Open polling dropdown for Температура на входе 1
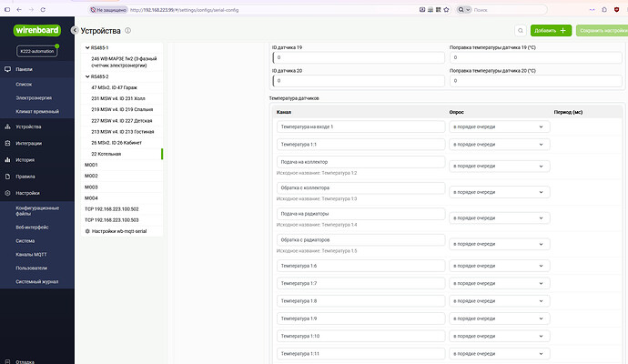628x364 pixels. (499, 126)
